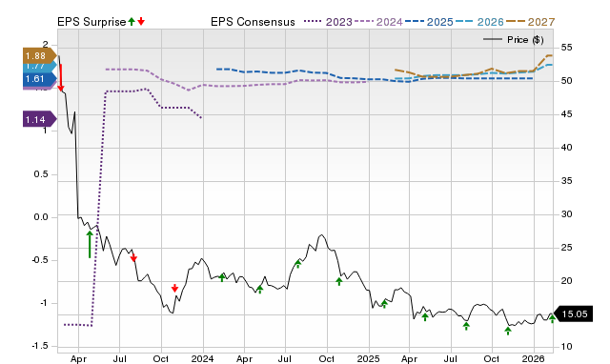The width and height of the screenshot is (610, 364).
Task: Toggle the 2027 EPS consensus legend entry
Action: coord(530,22)
